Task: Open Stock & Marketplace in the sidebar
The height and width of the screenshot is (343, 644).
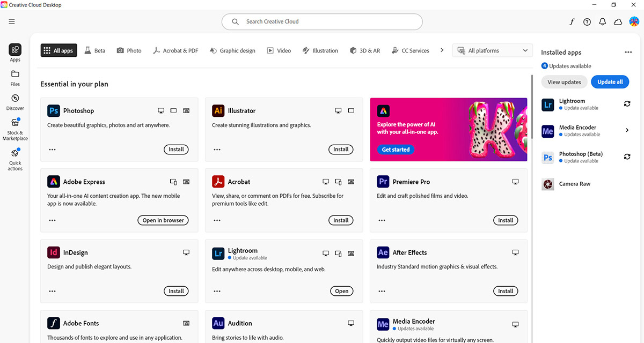Action: point(15,129)
